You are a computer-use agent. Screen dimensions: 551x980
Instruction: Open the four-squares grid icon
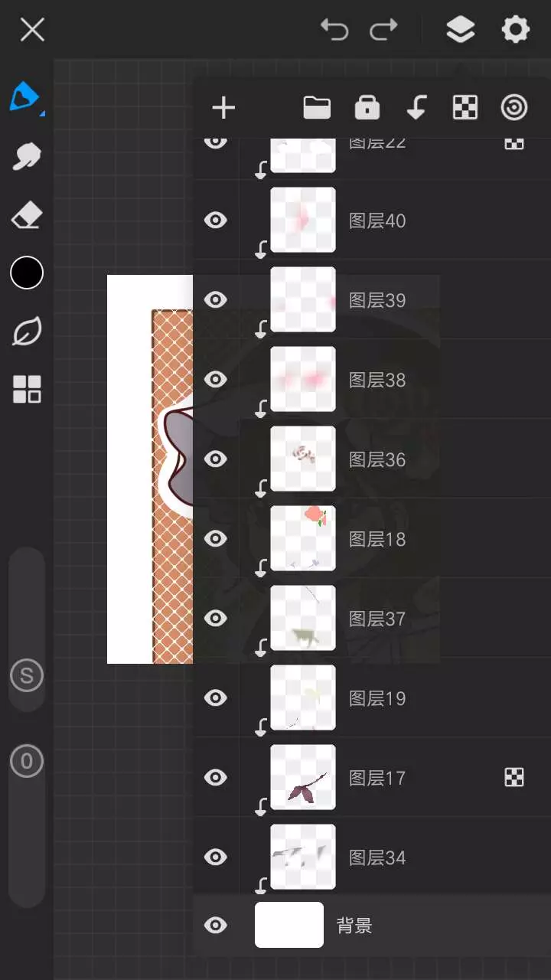coord(27,390)
